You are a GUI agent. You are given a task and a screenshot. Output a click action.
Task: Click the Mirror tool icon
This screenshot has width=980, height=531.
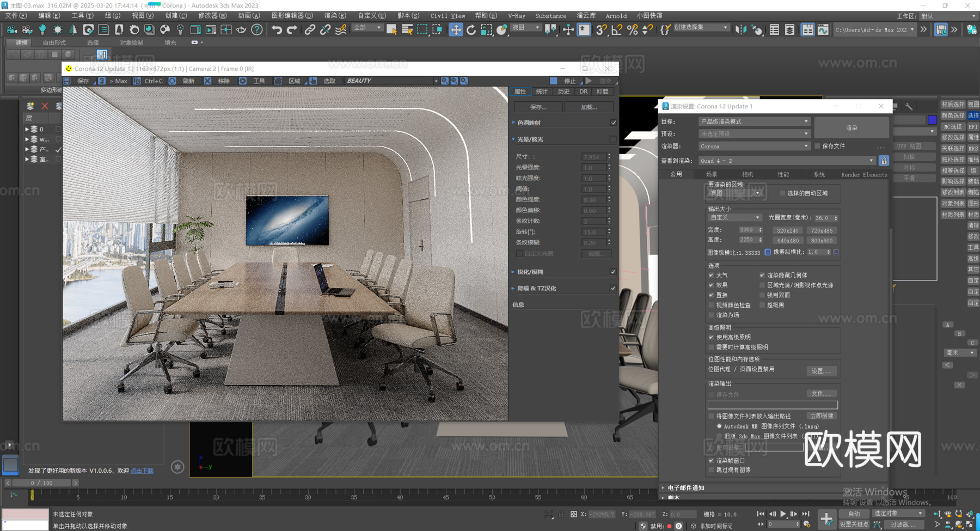(741, 29)
